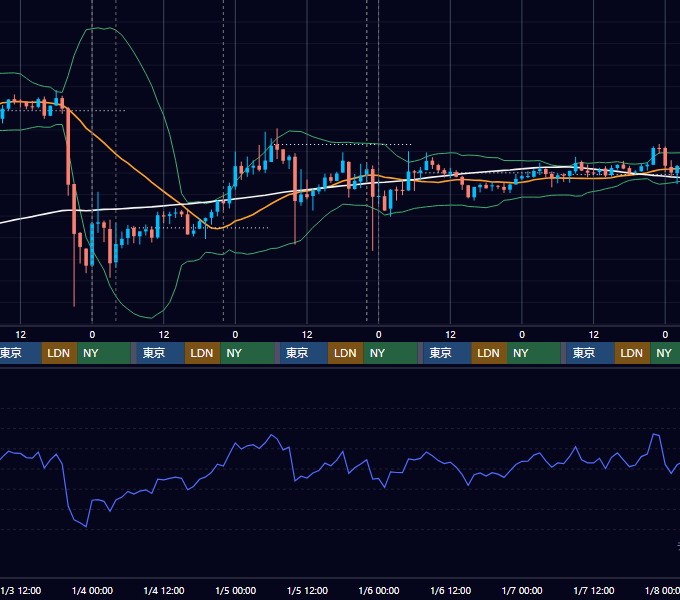Select the LDN session block before 1/7 00:00
The width and height of the screenshot is (680, 600).
[489, 353]
